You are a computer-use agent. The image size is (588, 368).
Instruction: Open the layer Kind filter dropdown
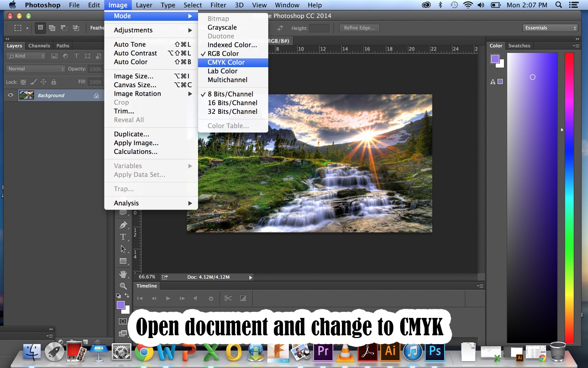coord(26,56)
